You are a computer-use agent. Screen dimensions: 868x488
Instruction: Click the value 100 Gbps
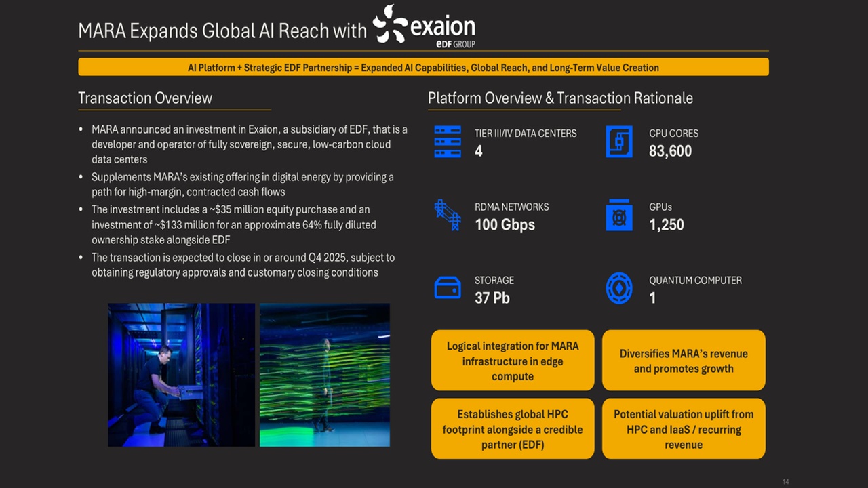coord(505,224)
